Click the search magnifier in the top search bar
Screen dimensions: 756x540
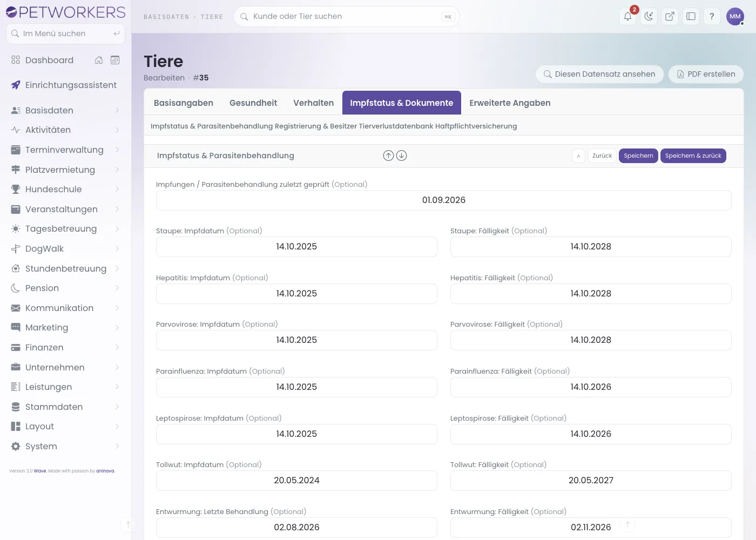tap(244, 16)
